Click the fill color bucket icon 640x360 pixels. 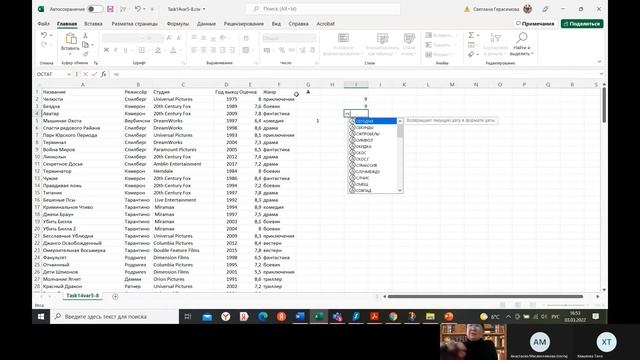coord(158,50)
